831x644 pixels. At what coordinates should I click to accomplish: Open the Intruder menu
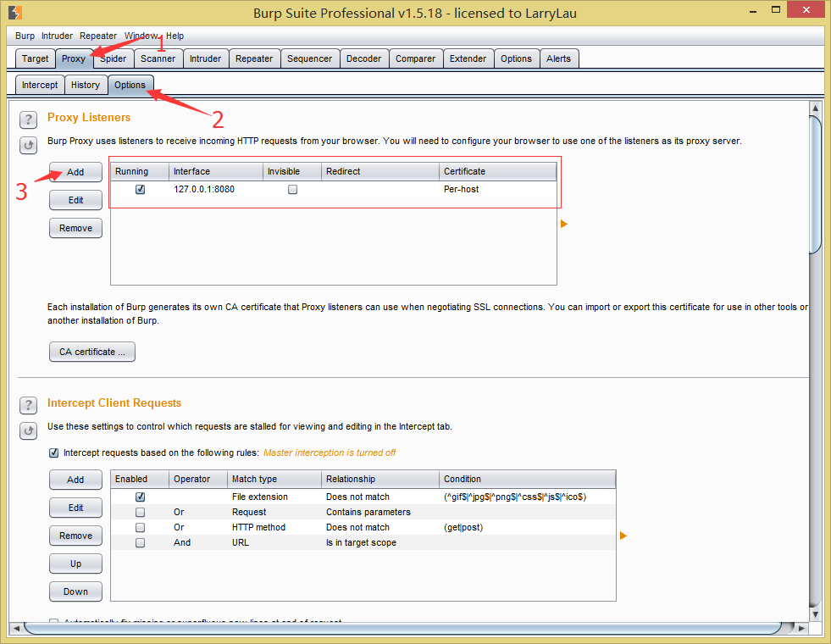58,36
